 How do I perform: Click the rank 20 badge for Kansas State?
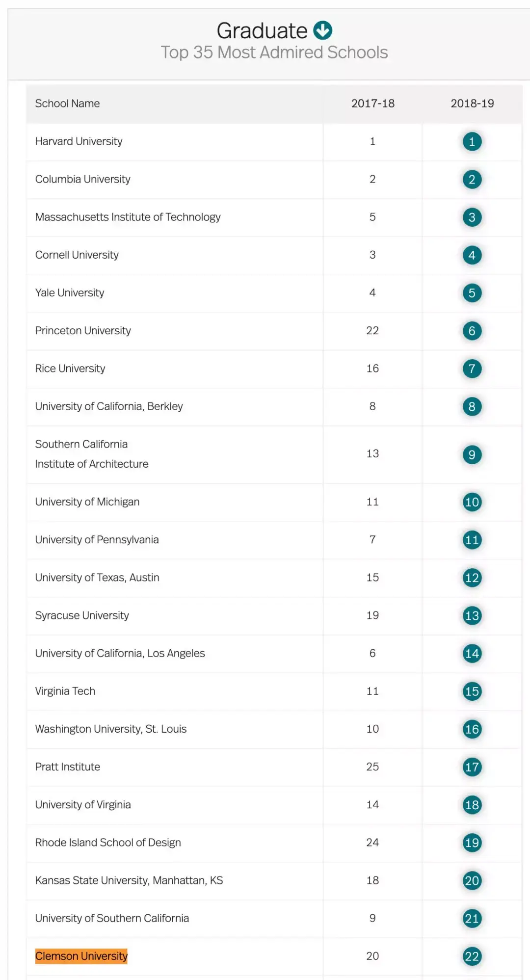click(x=472, y=880)
